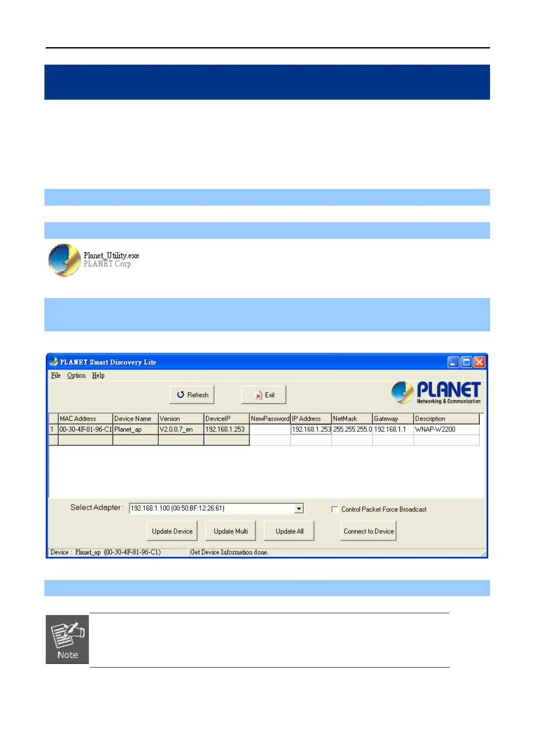
Task: Expand the Select Adapter dropdown arrow
Action: [x=299, y=508]
